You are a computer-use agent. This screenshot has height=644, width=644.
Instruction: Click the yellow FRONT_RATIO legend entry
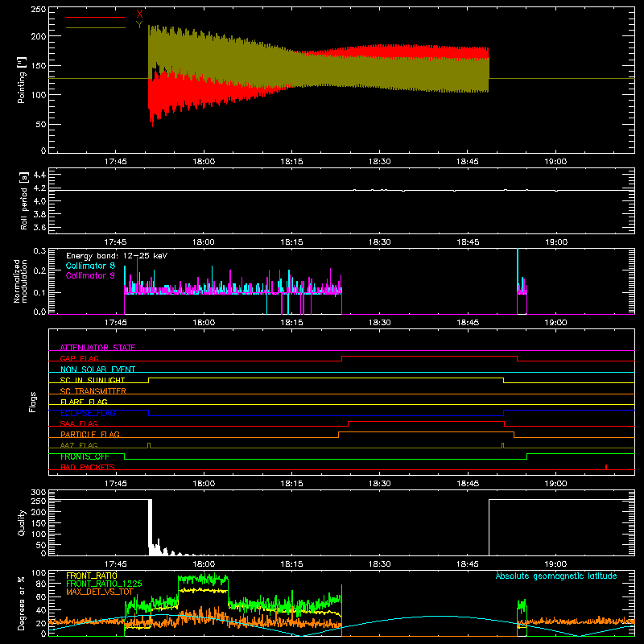pos(92,576)
